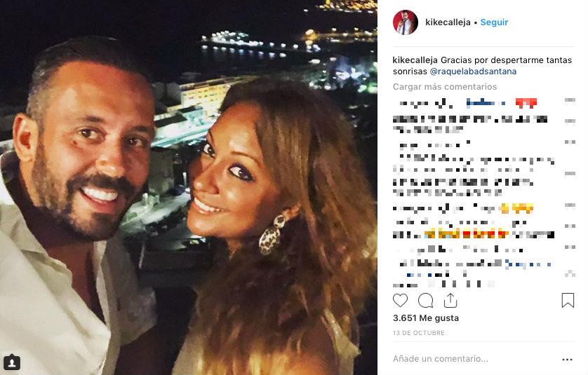The height and width of the screenshot is (375, 588).
Task: Open the 13 DE OCTUBRE post date
Action: (418, 333)
